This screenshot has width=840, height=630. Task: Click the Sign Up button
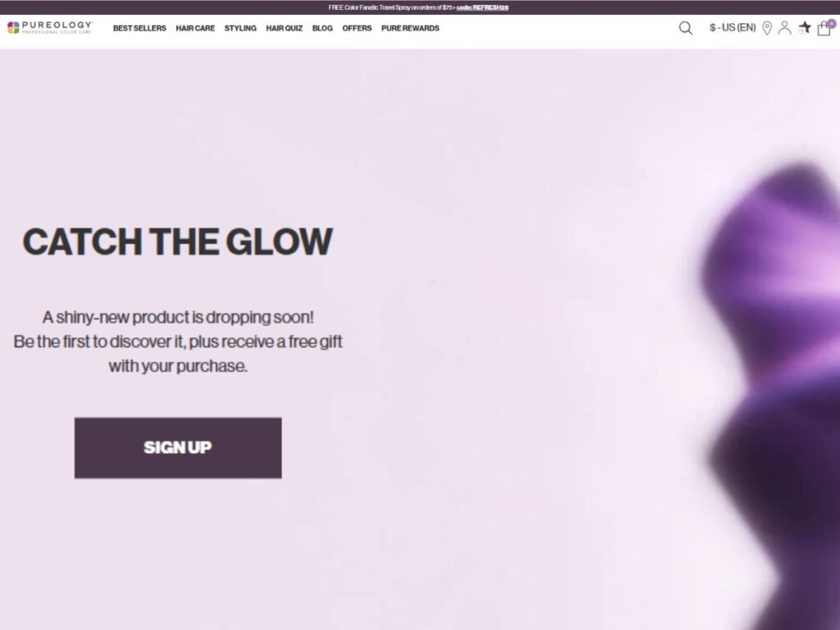178,448
